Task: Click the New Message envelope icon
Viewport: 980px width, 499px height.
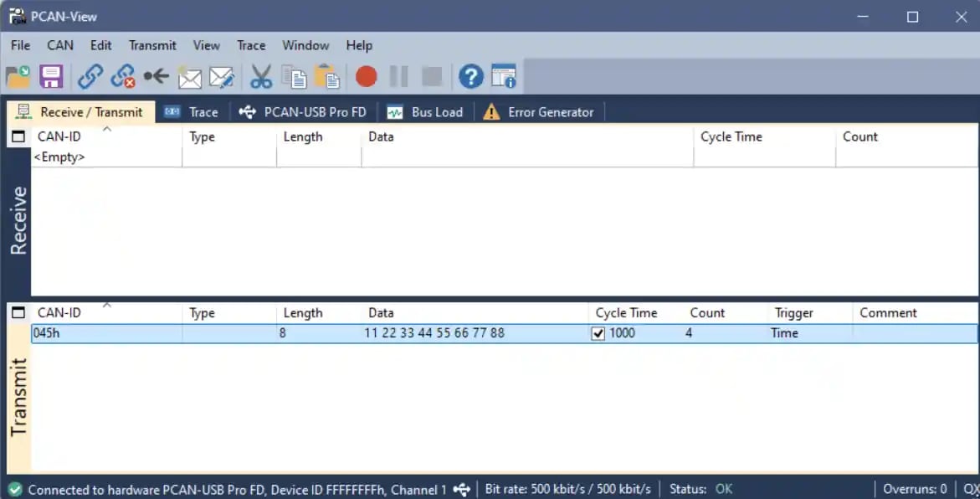Action: 189,77
